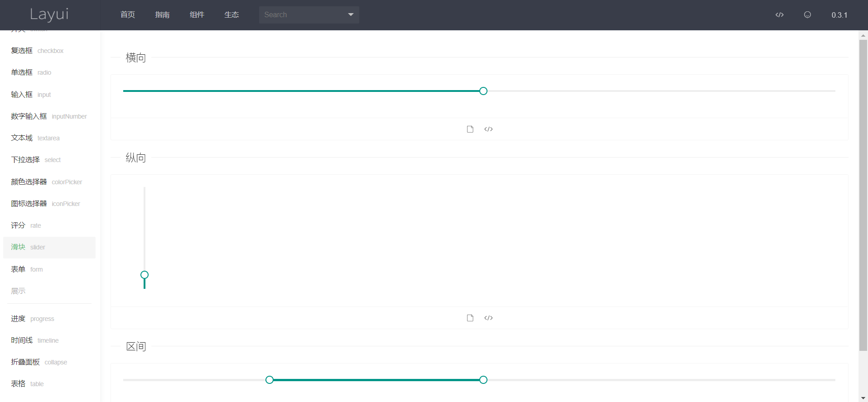Click the 0.3.1 version label
This screenshot has width=868, height=402.
pos(839,15)
